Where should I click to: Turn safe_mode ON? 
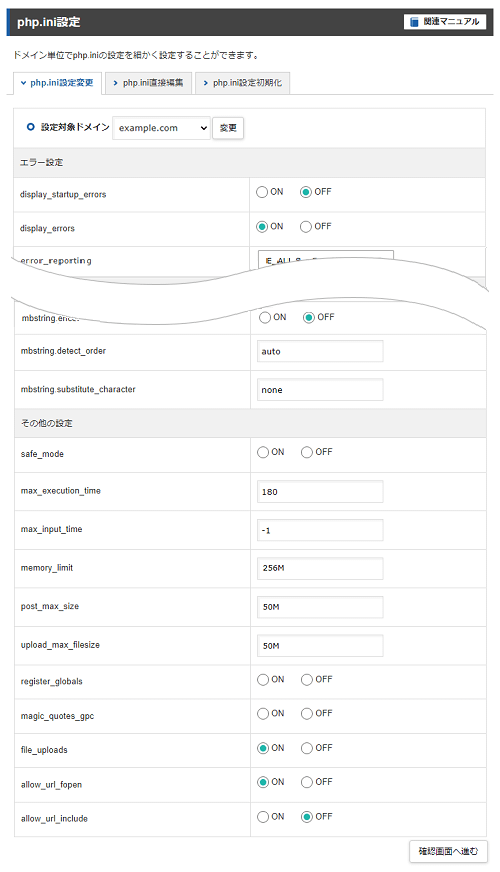263,453
